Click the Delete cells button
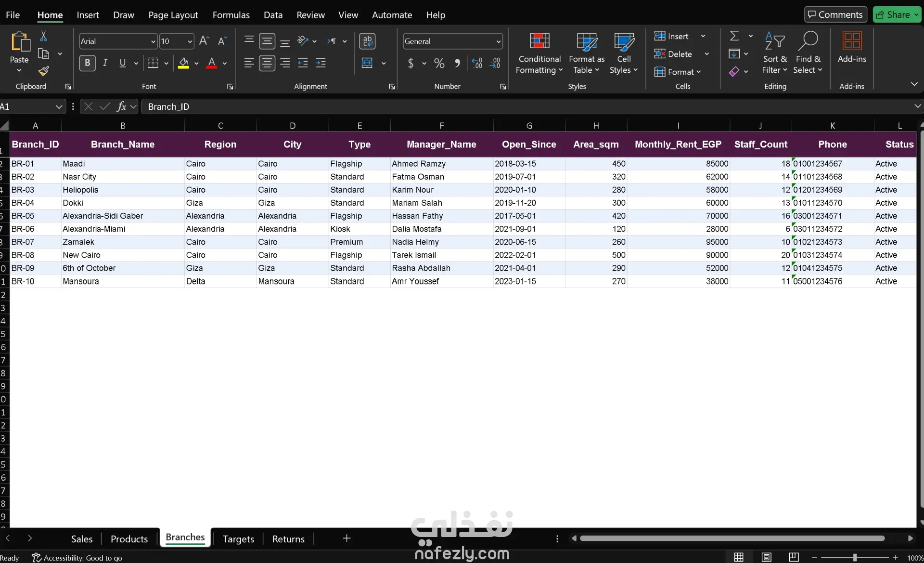 (673, 54)
